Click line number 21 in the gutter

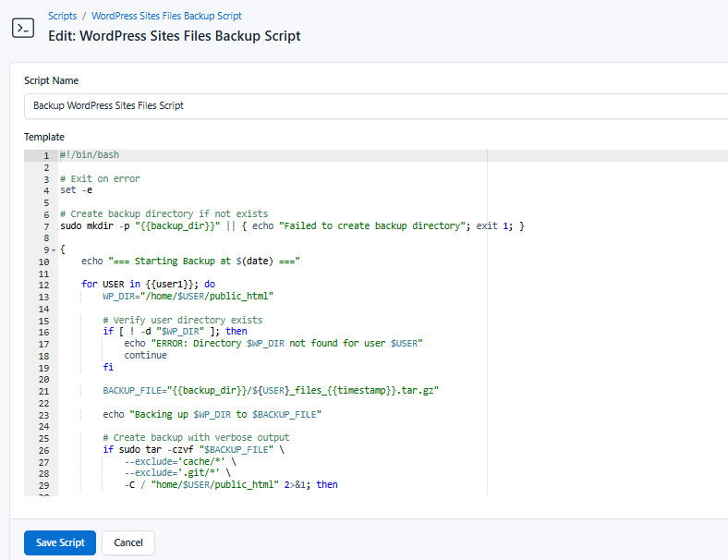coord(43,392)
